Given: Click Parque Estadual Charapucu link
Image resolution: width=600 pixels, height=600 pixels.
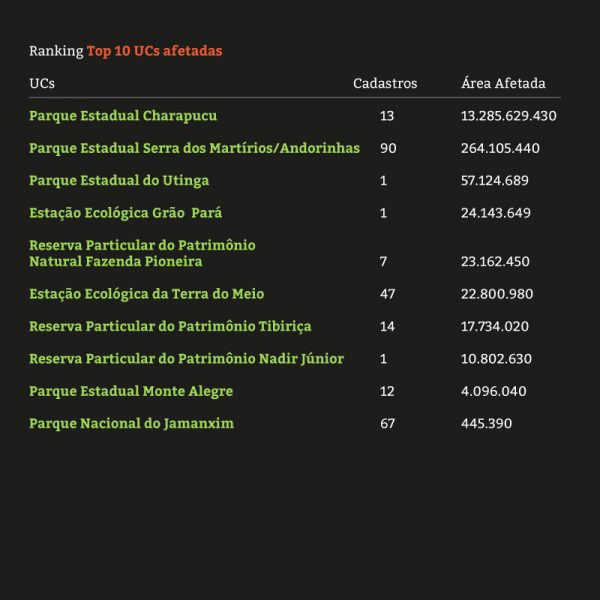Looking at the screenshot, I should click(x=123, y=116).
